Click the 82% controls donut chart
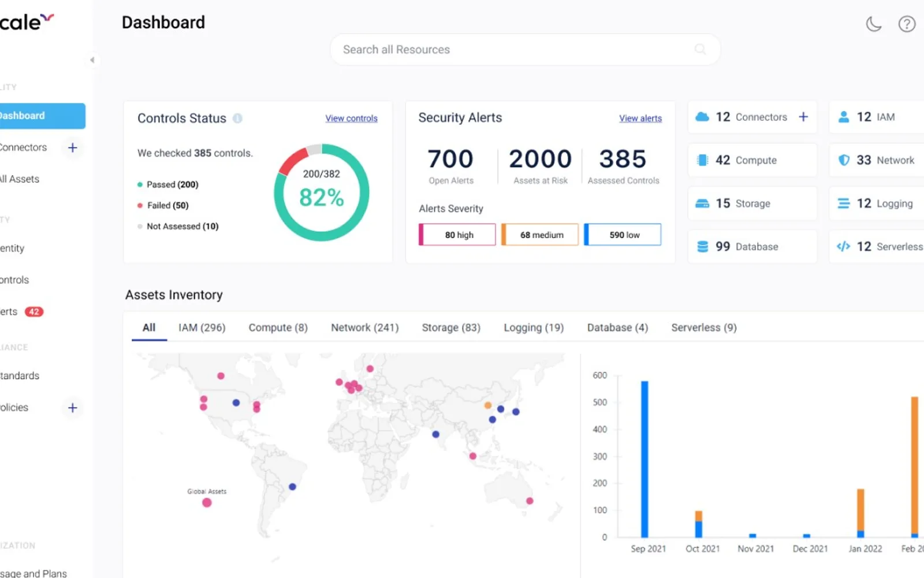 tap(322, 192)
